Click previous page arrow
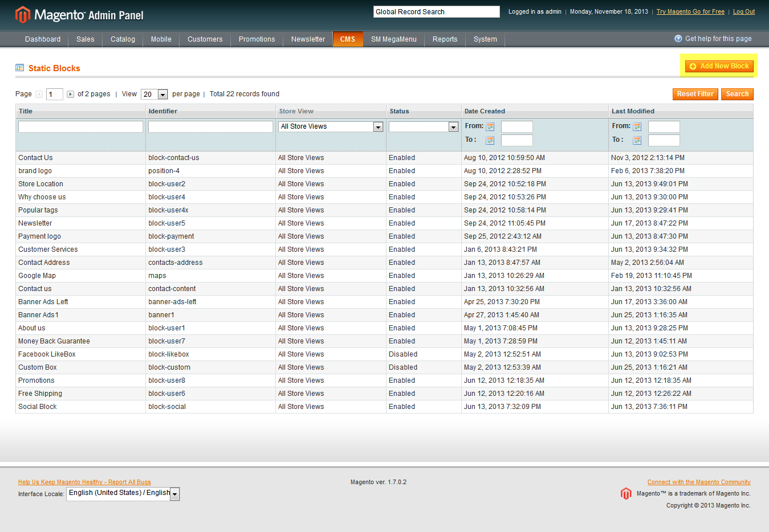769x532 pixels. 39,94
